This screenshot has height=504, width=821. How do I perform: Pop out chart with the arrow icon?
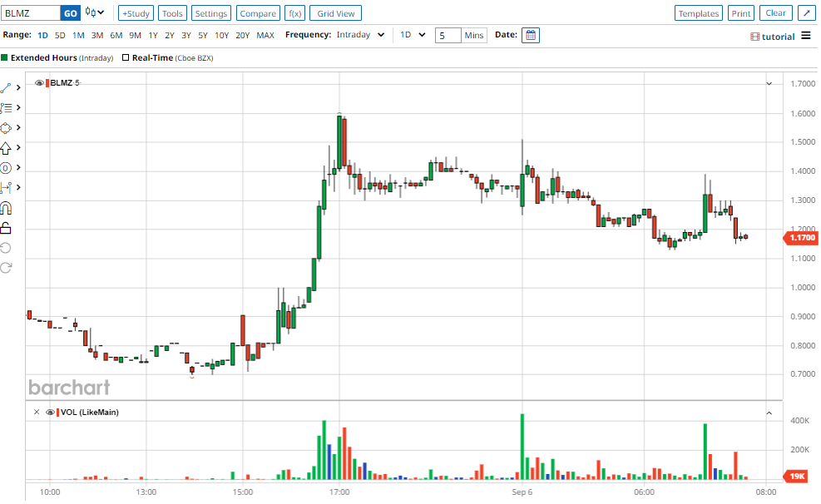pyautogui.click(x=806, y=13)
